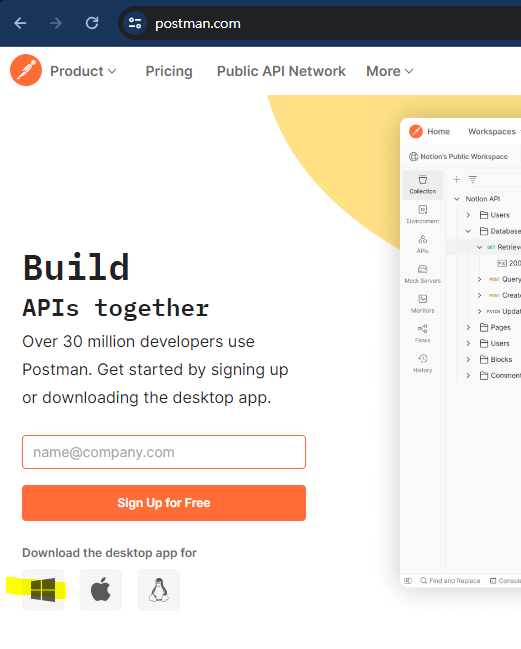Open the APIs sidebar tab

(423, 244)
